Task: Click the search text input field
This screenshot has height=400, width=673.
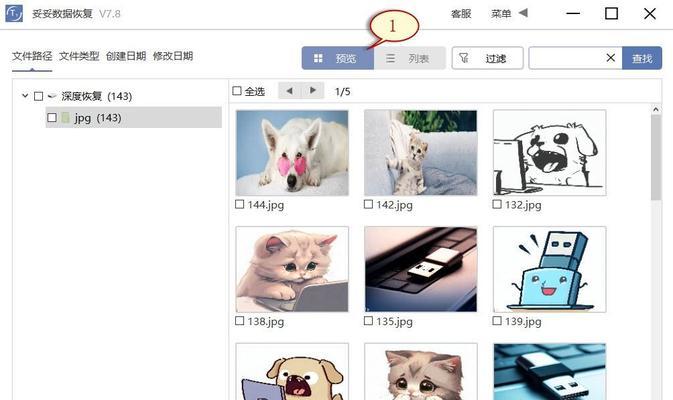Action: pyautogui.click(x=566, y=58)
